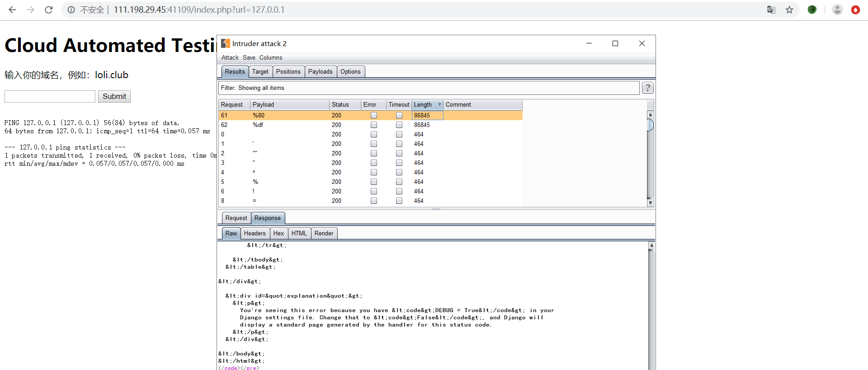Select result row for request 5
The image size is (868, 370).
(x=370, y=182)
